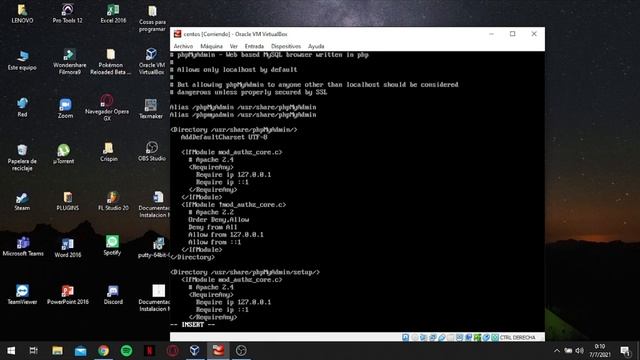Image resolution: width=640 pixels, height=360 pixels.
Task: Select the PowerPoint 2016 desktop shortcut
Action: click(68, 294)
